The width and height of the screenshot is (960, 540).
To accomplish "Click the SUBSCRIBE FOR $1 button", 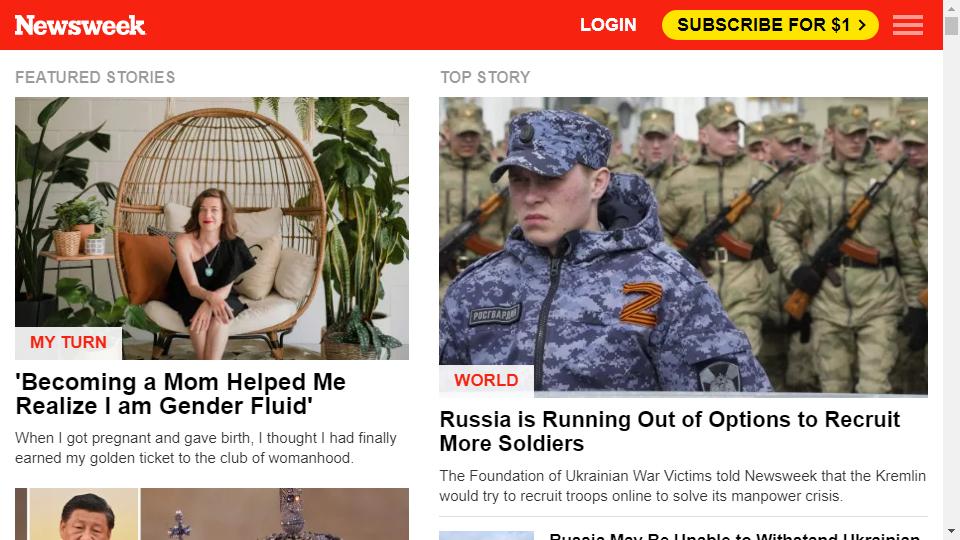I will click(x=770, y=25).
